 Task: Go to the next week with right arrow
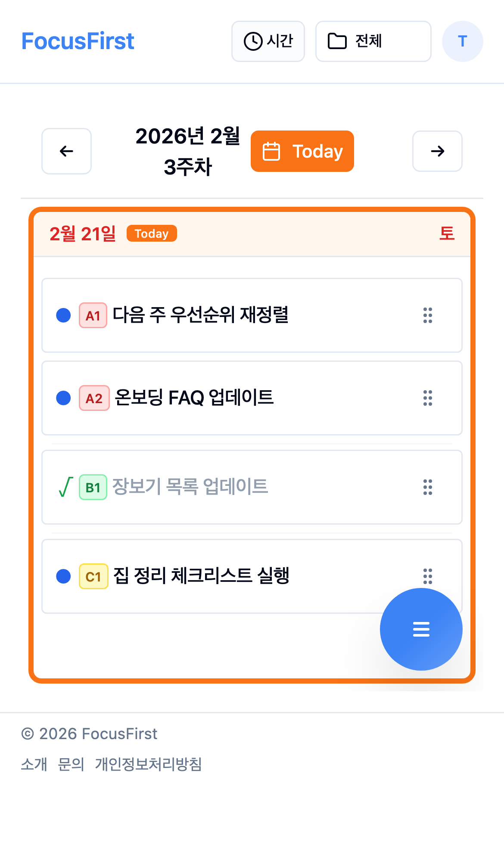(437, 151)
